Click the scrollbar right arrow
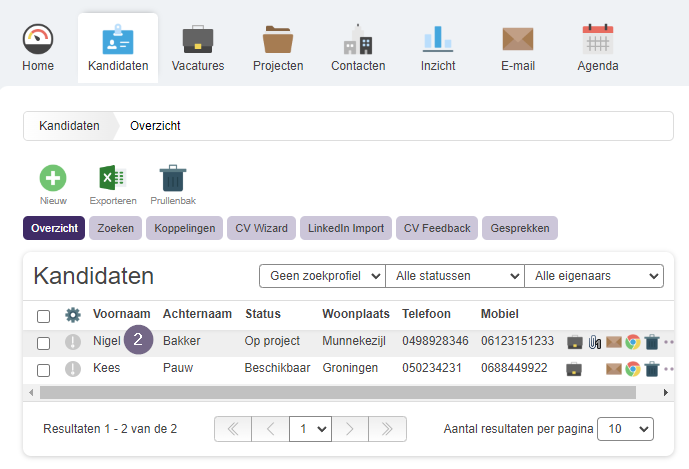 [x=666, y=393]
